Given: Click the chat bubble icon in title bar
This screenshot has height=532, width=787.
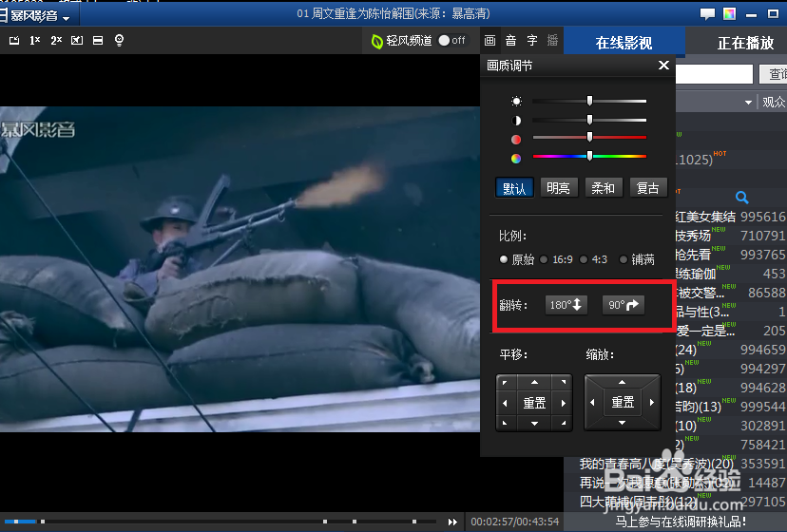Looking at the screenshot, I should [x=708, y=14].
